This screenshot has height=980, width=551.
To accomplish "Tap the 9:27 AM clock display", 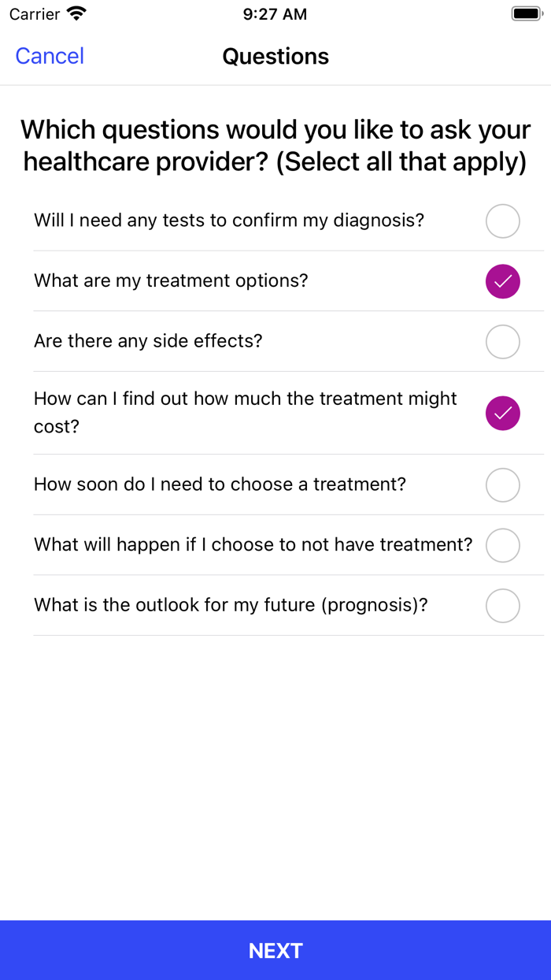I will (275, 13).
